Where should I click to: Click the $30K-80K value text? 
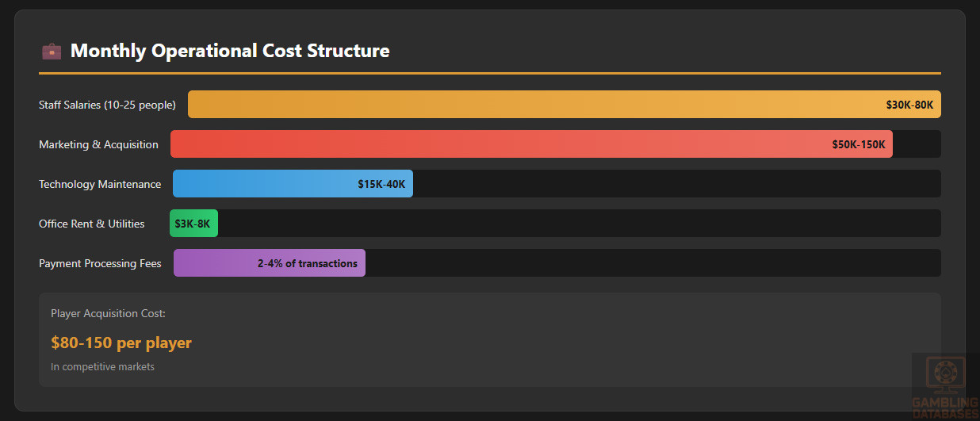[x=909, y=105]
